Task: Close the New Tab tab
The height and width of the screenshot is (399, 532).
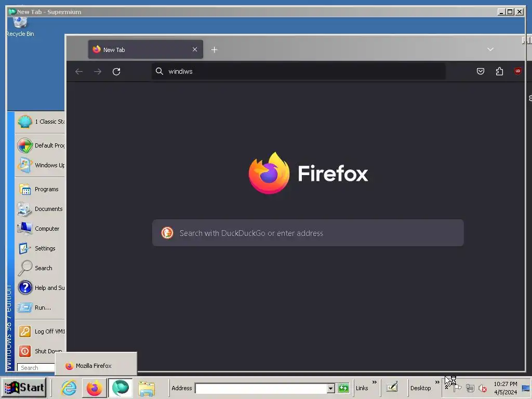Action: pos(195,49)
